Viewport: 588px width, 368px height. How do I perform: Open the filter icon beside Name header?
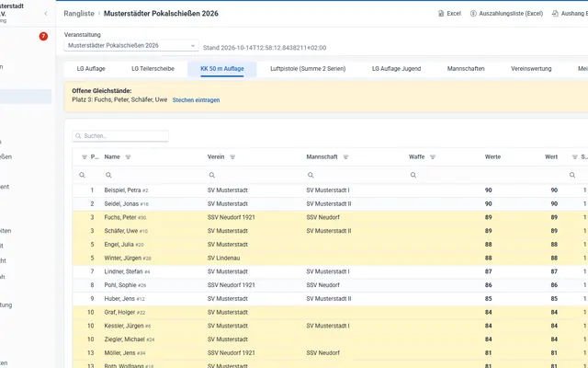128,157
